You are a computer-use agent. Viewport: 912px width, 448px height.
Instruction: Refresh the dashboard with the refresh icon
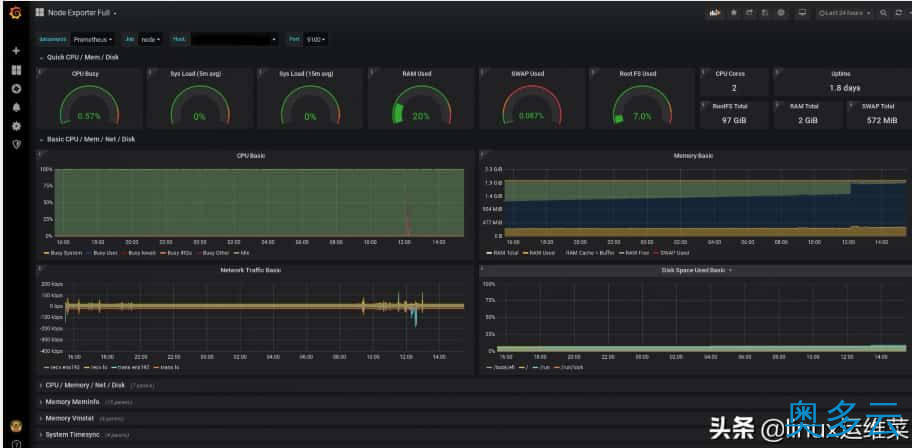(899, 12)
